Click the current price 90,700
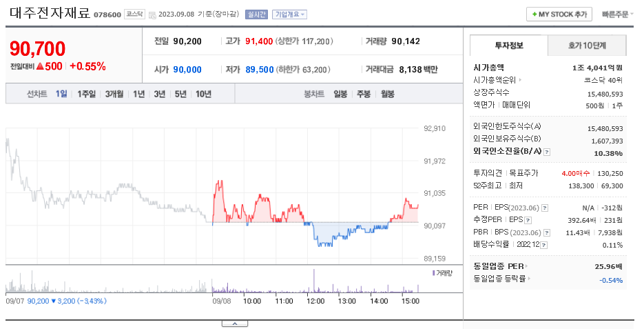 point(37,49)
